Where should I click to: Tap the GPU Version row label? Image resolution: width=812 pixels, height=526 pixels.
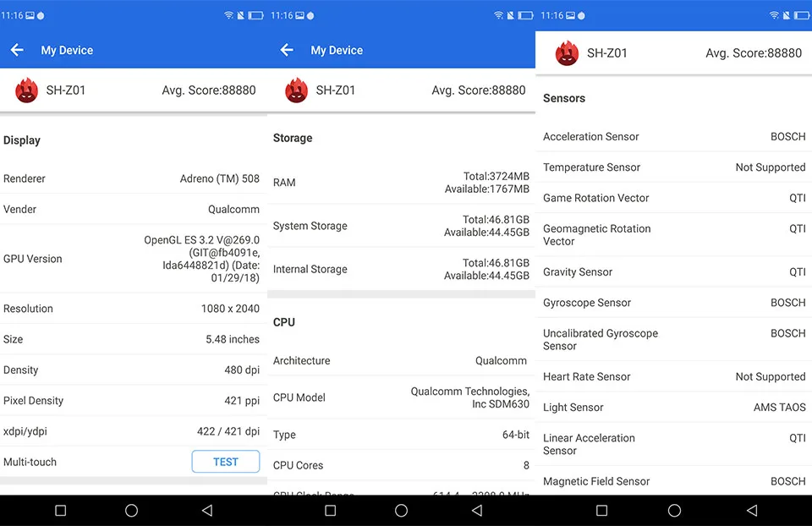(33, 259)
